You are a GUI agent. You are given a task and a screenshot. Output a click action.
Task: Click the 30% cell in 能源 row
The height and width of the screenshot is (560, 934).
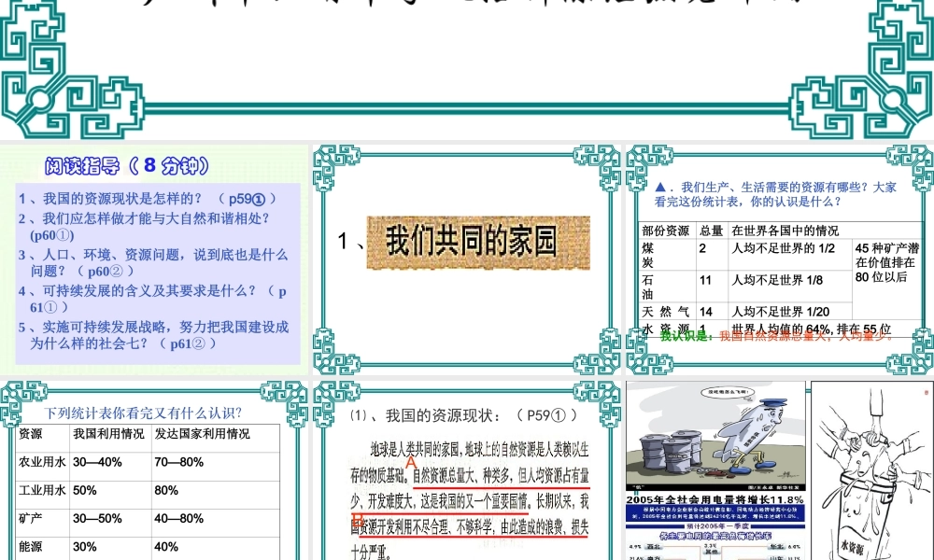click(x=85, y=546)
